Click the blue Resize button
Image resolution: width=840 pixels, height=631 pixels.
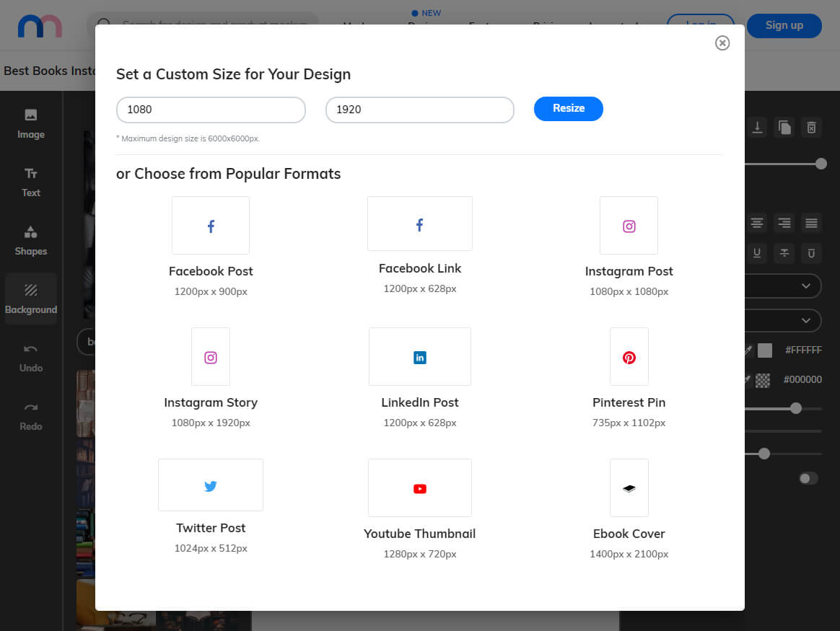click(x=569, y=109)
